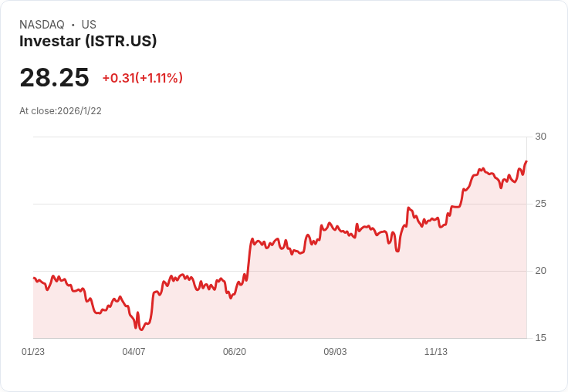Click the chart line's final rightmost point
This screenshot has height=392, width=568.
click(526, 161)
